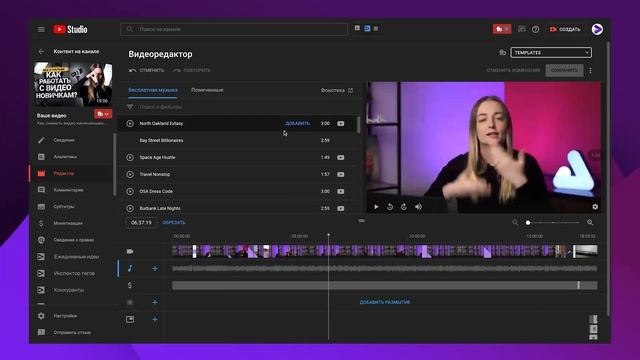Select the Bay Street Billionaires track row

238,140
